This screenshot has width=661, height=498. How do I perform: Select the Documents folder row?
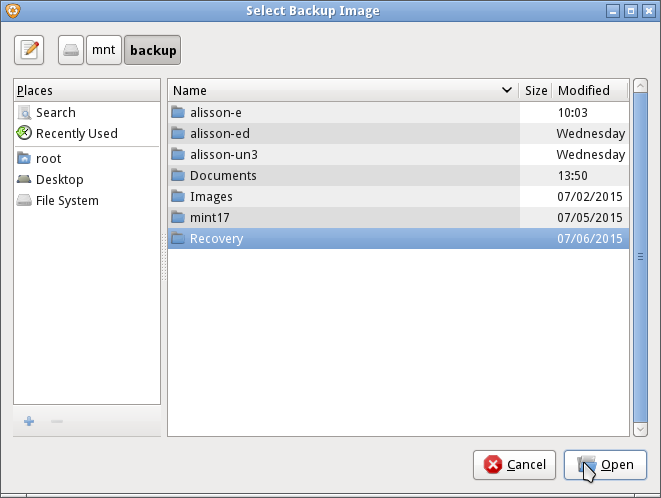(223, 176)
